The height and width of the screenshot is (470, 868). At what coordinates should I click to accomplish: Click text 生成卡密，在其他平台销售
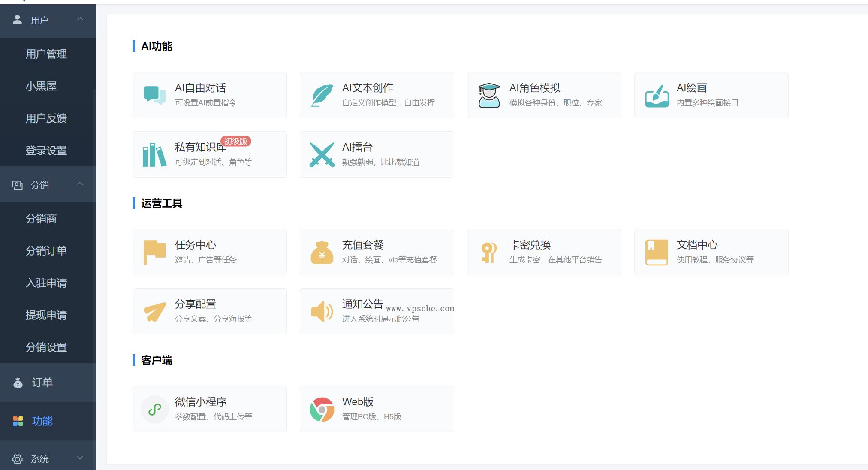(556, 260)
